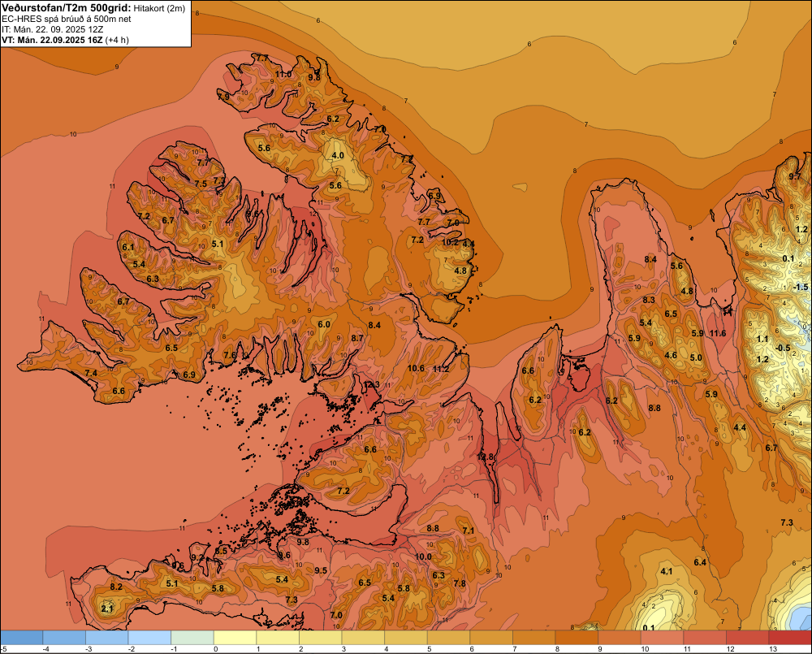Click the 8.2 temperature value
This screenshot has width=812, height=654.
pyautogui.click(x=116, y=587)
